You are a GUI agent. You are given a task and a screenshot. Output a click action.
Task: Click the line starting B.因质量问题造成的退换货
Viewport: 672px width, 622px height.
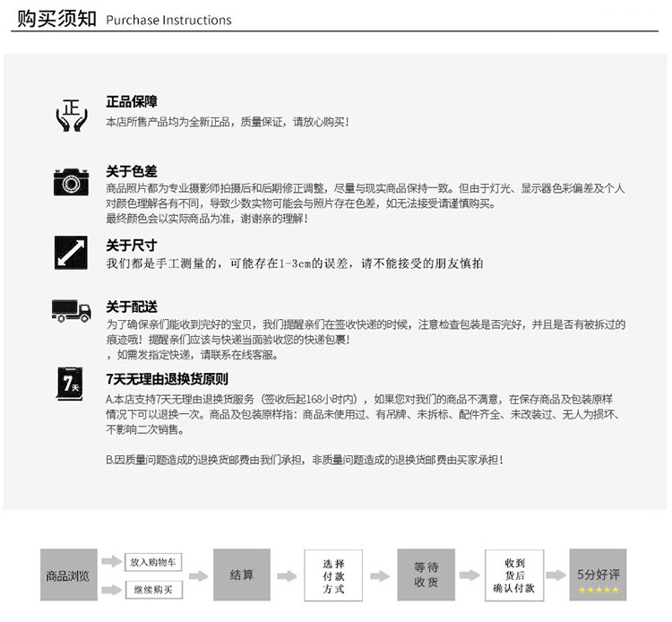click(305, 460)
